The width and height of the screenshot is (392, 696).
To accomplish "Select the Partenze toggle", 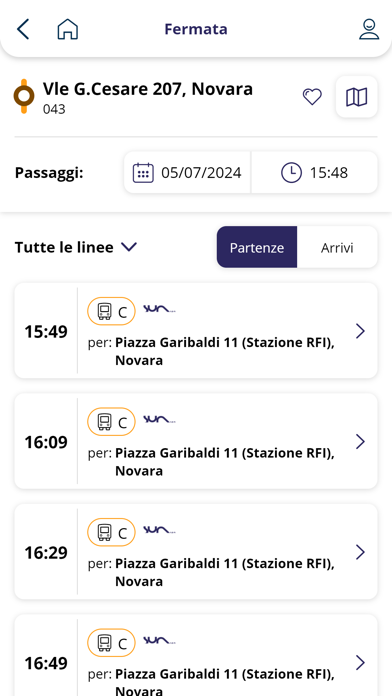I will 257,247.
